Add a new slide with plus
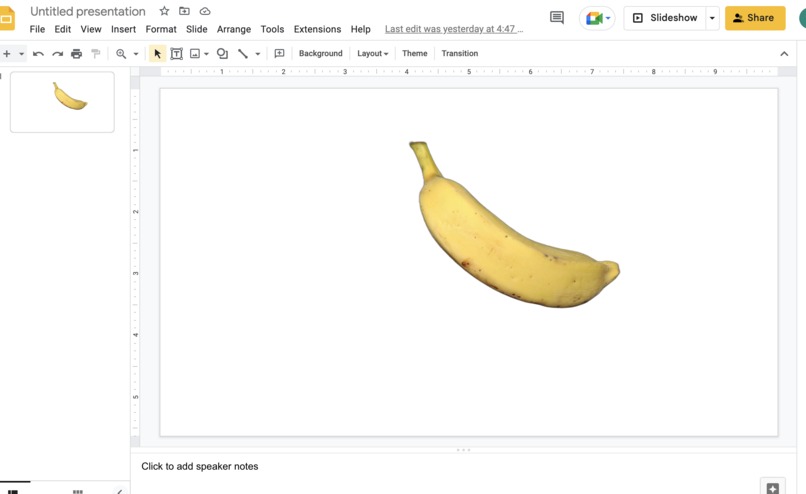806x494 pixels. [x=7, y=53]
